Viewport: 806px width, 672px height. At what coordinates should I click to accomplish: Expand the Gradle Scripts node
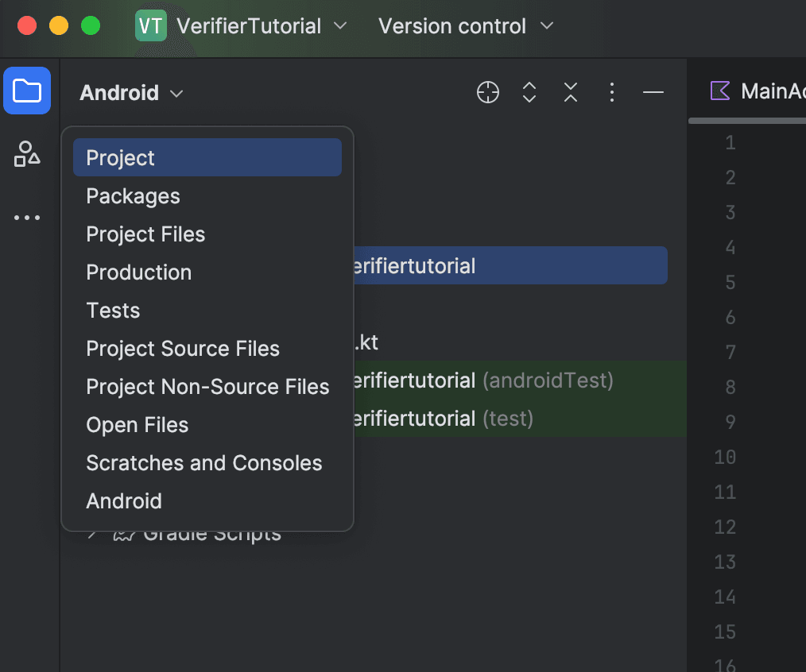[x=92, y=533]
